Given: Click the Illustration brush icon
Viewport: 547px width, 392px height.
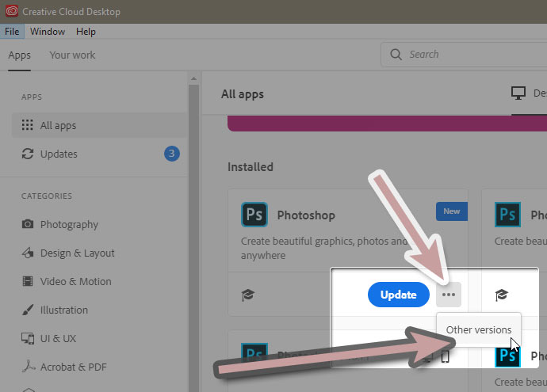Looking at the screenshot, I should point(28,310).
